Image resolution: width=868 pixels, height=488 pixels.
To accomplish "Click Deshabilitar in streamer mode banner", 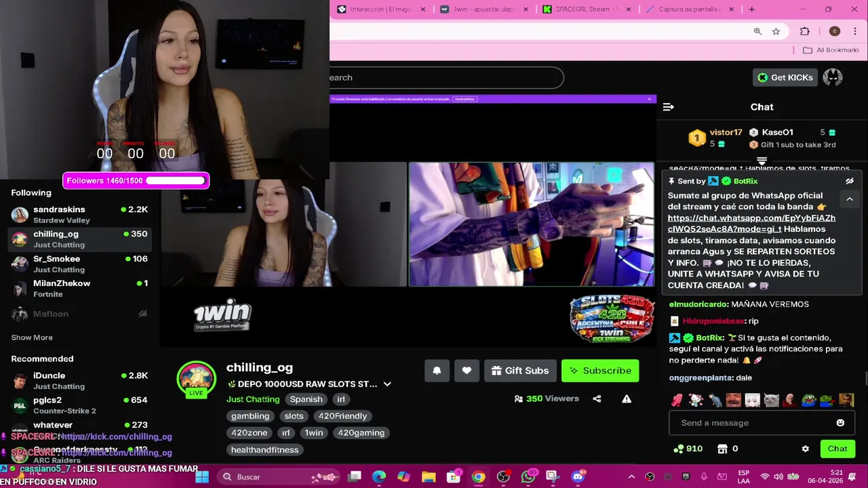I will (x=465, y=99).
